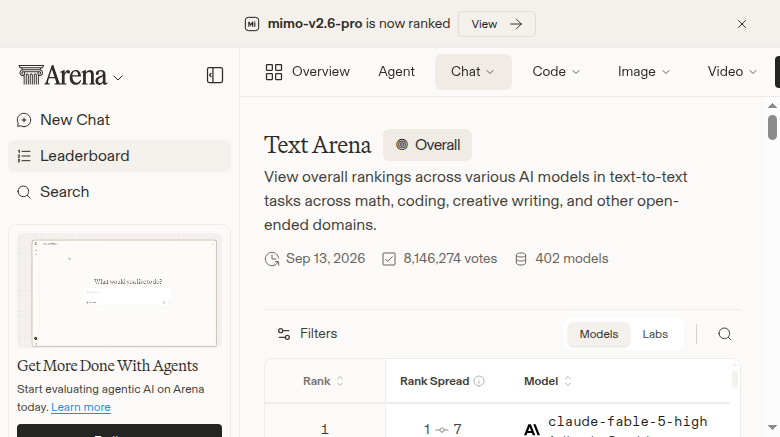
Task: Select the Models view toggle
Action: 598,334
